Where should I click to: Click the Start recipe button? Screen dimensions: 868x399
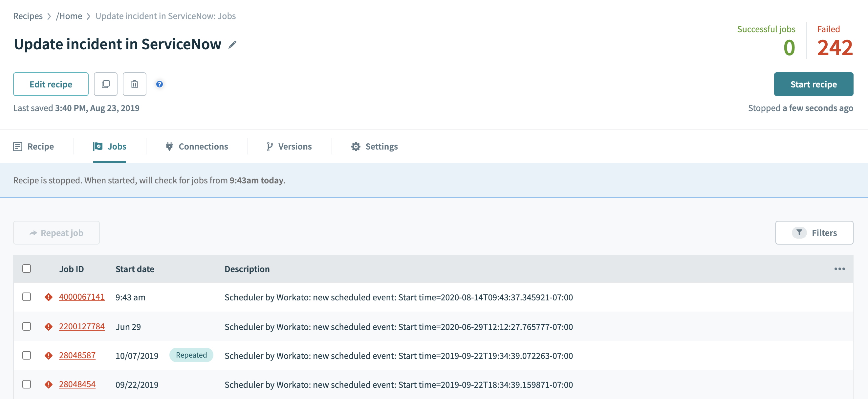[814, 84]
